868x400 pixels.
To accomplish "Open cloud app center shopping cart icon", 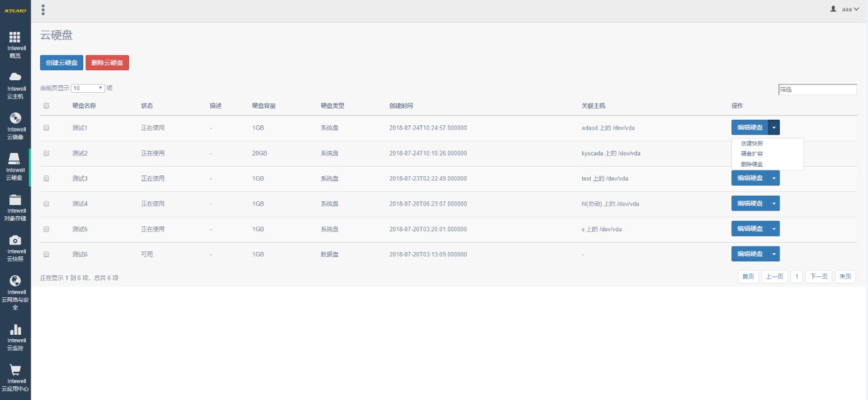I will click(15, 370).
